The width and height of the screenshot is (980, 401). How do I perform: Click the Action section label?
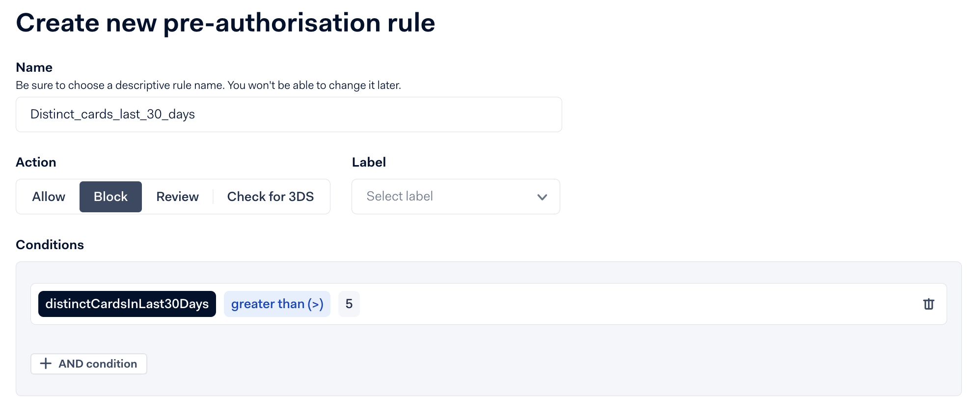(36, 162)
